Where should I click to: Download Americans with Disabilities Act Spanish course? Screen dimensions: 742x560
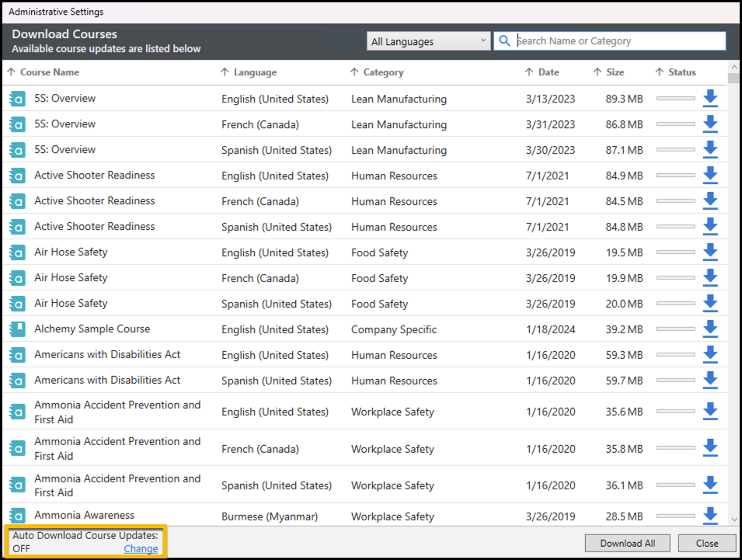pyautogui.click(x=709, y=381)
